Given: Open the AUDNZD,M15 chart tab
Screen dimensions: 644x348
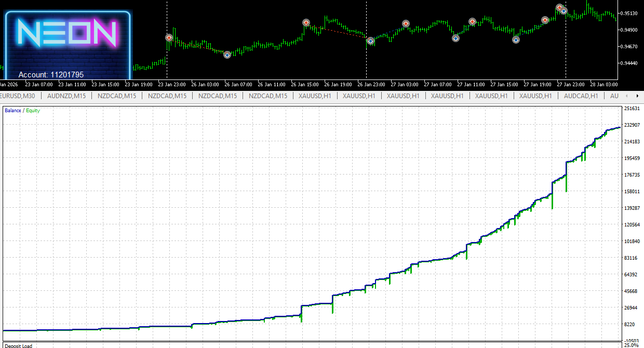Looking at the screenshot, I should pyautogui.click(x=66, y=96).
